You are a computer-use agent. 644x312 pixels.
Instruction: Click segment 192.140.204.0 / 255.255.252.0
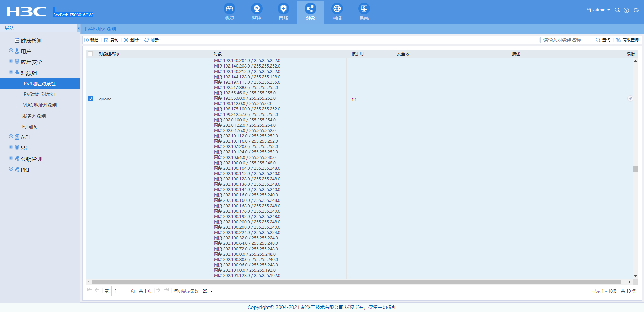point(247,61)
